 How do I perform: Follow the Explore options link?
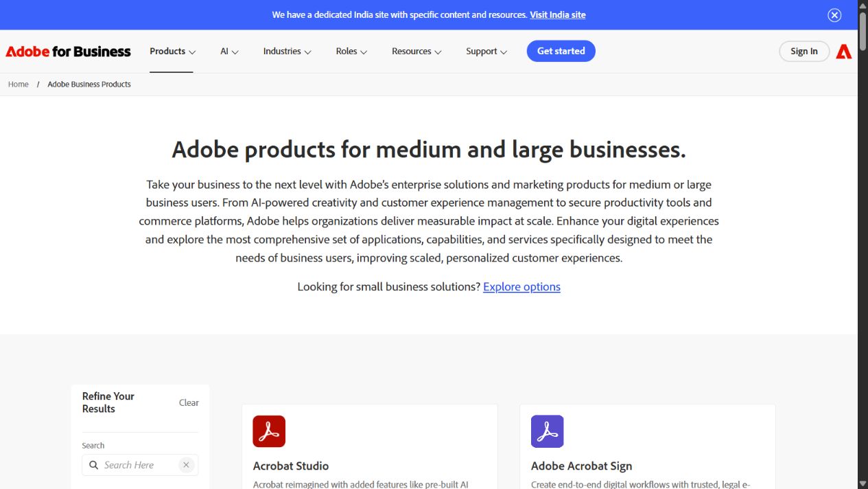tap(521, 286)
